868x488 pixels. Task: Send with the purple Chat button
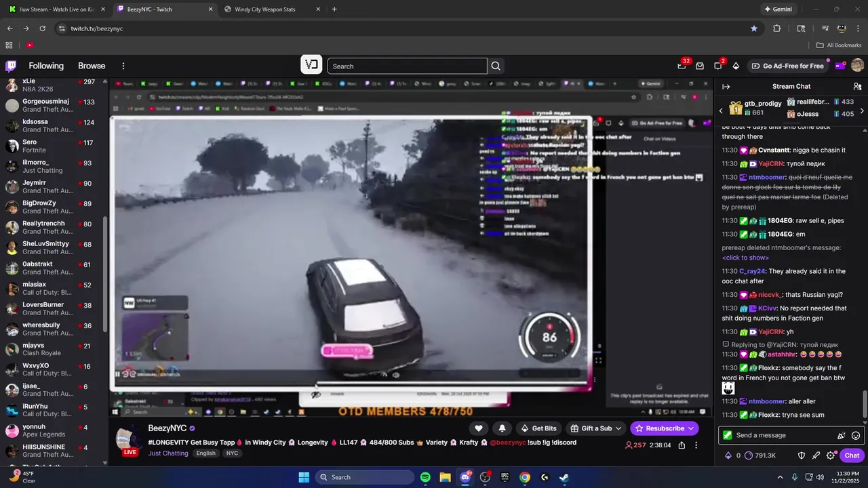point(852,455)
